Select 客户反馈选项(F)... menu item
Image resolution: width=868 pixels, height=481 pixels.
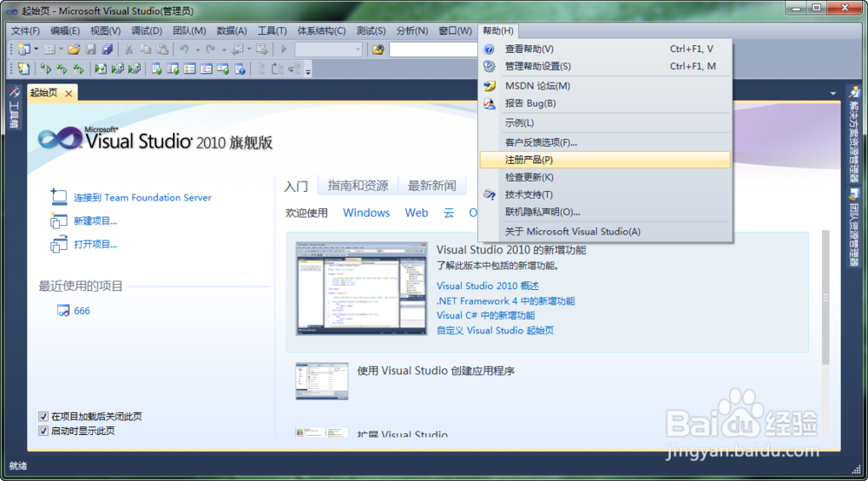(605, 142)
